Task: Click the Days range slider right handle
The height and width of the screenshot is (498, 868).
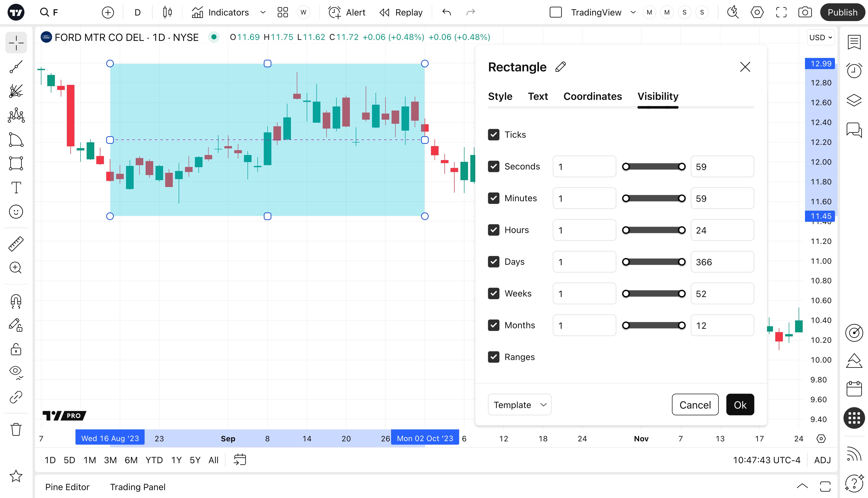Action: (681, 262)
